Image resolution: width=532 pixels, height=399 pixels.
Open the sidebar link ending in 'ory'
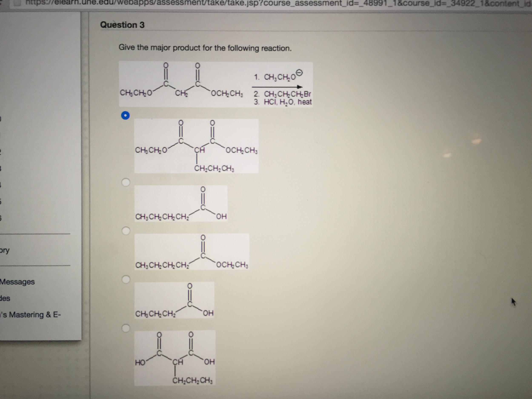pyautogui.click(x=5, y=251)
